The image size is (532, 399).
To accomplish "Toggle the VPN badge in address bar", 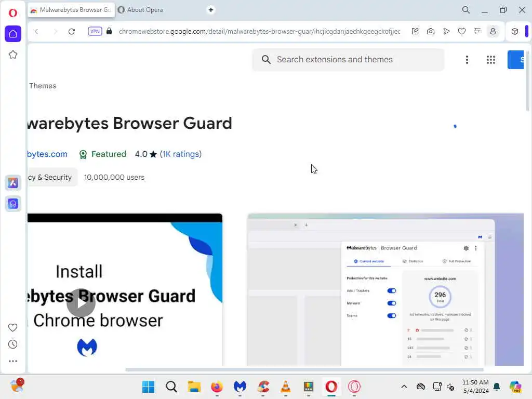I will point(95,31).
